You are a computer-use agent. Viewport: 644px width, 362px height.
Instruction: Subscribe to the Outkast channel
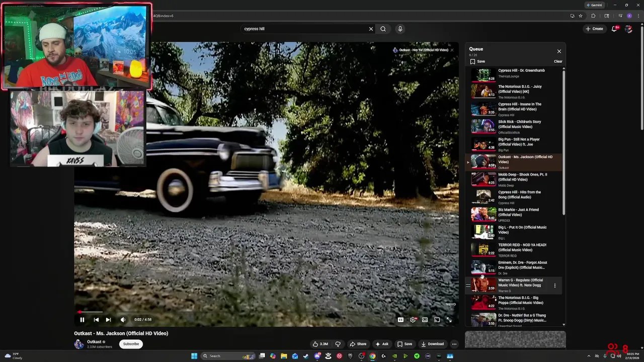point(131,344)
